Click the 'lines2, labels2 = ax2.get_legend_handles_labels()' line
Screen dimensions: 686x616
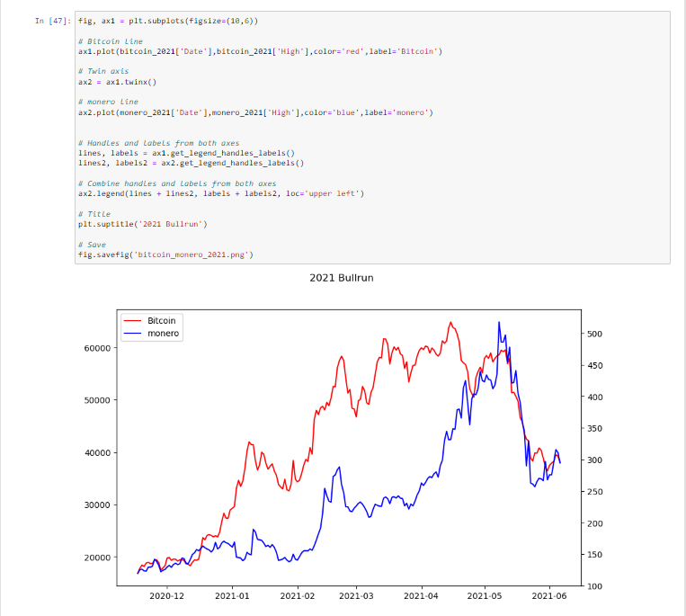[x=192, y=163]
